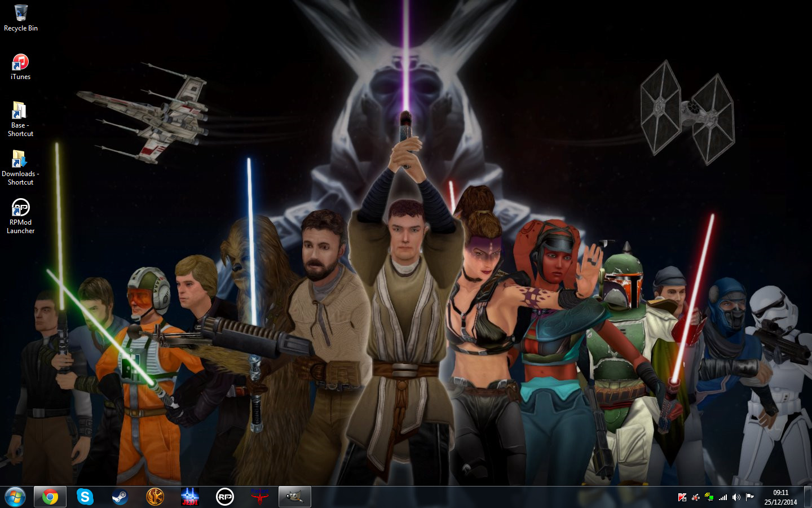The width and height of the screenshot is (812, 508).
Task: Open the wireless connection utility tray icon
Action: (x=709, y=497)
